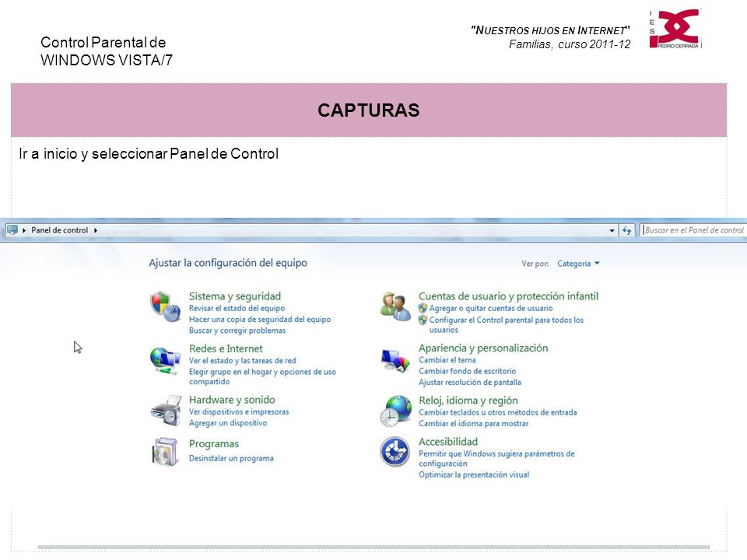Open Hacer una copia de seguridad del equipo
The height and width of the screenshot is (560, 747).
point(260,319)
